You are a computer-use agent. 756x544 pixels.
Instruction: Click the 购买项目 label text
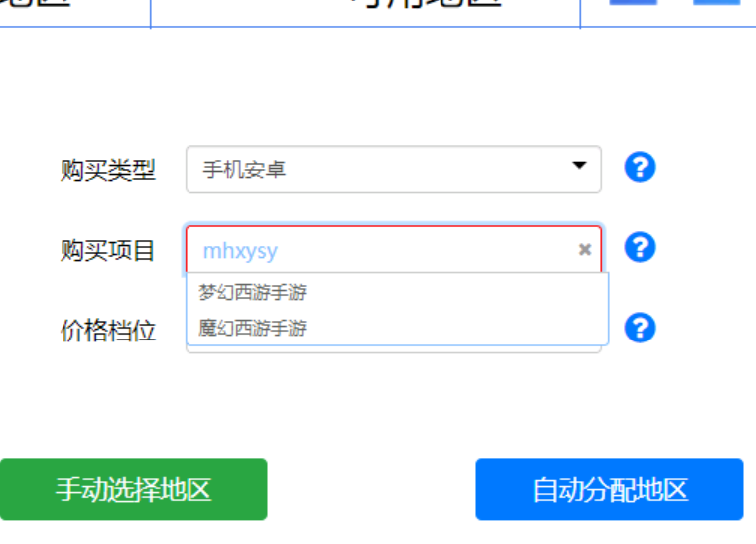pos(107,250)
